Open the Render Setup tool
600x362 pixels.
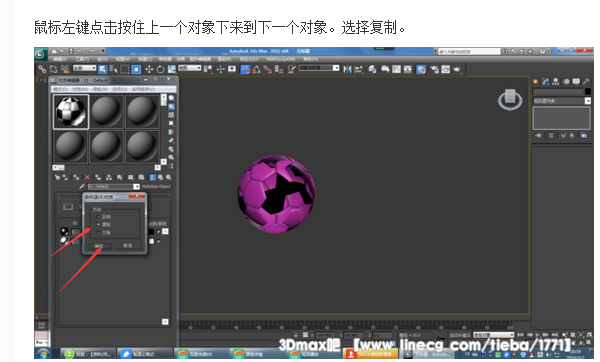(435, 69)
